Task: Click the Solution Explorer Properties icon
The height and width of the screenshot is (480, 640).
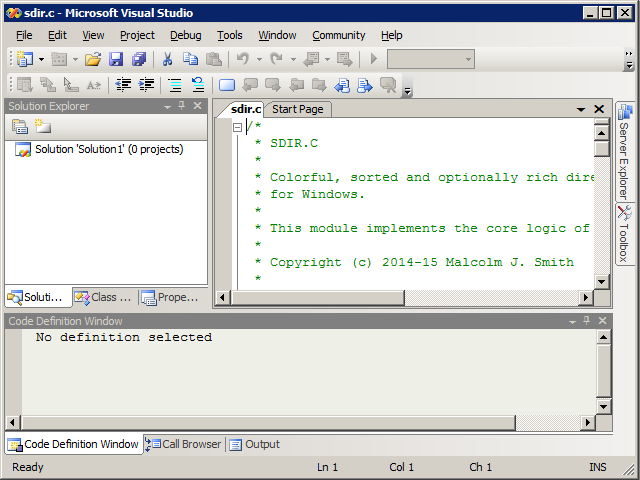Action: click(20, 127)
